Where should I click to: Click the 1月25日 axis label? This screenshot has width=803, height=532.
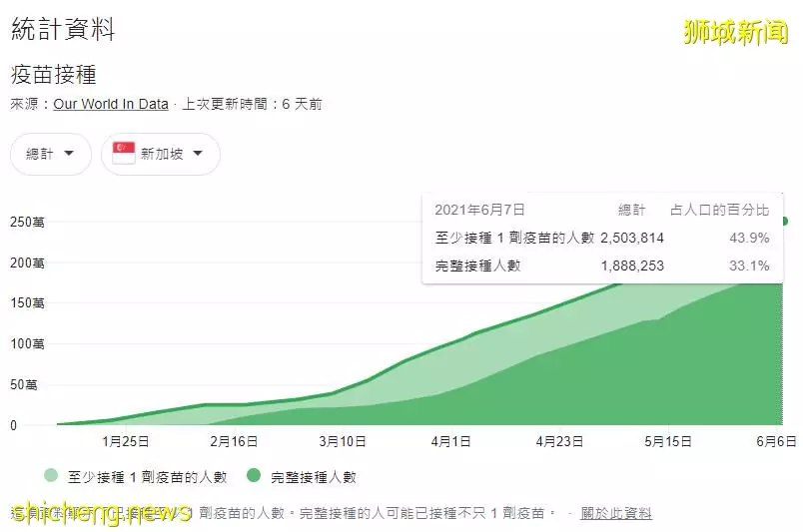click(x=126, y=441)
